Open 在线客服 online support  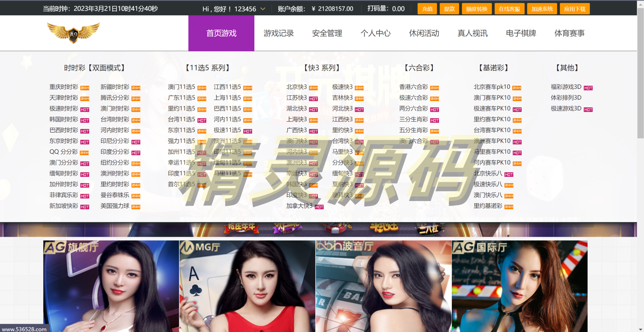[509, 9]
